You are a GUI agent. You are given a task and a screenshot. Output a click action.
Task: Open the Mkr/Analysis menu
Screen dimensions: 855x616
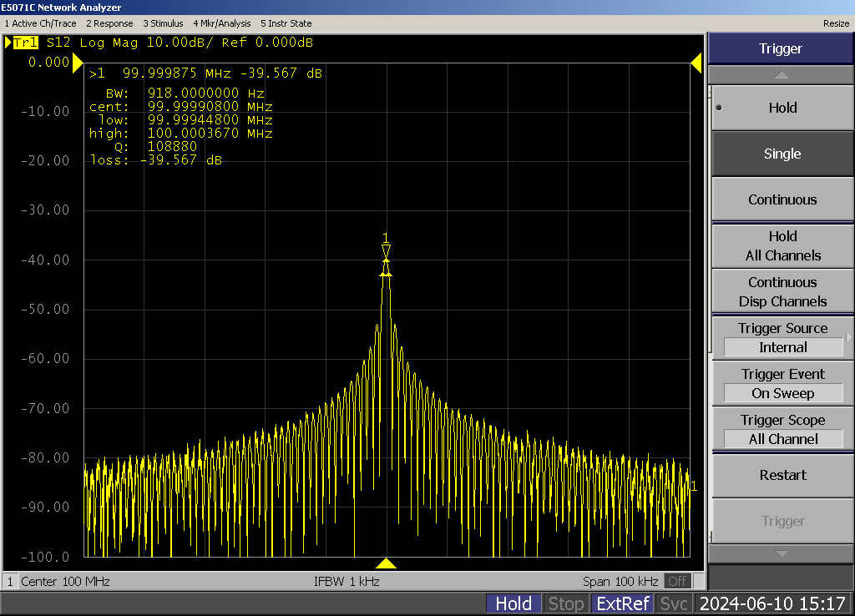coord(222,23)
